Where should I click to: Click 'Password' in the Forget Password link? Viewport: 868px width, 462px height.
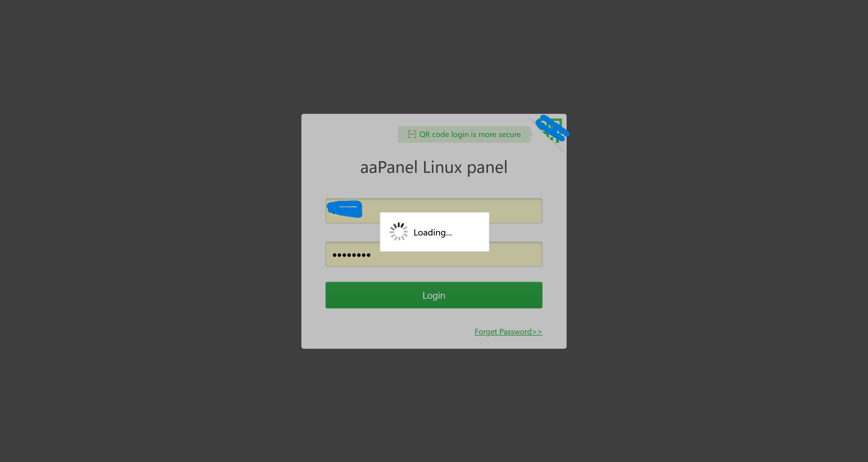pos(515,332)
